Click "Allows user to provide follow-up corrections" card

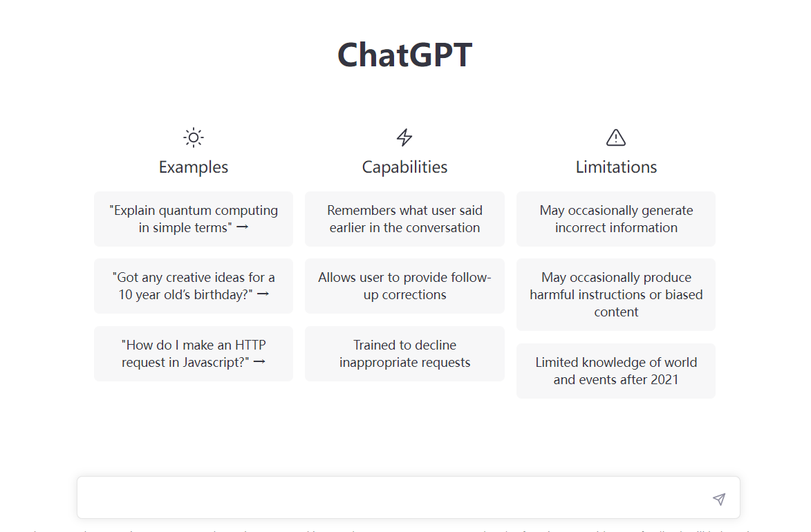[x=404, y=286]
